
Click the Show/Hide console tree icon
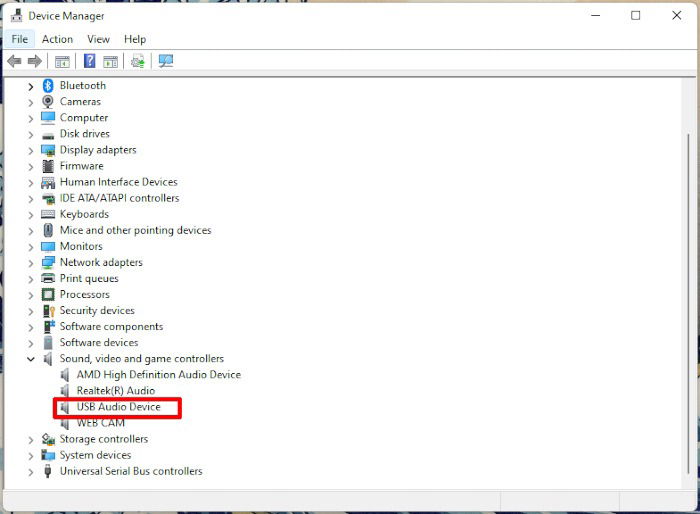coord(62,61)
